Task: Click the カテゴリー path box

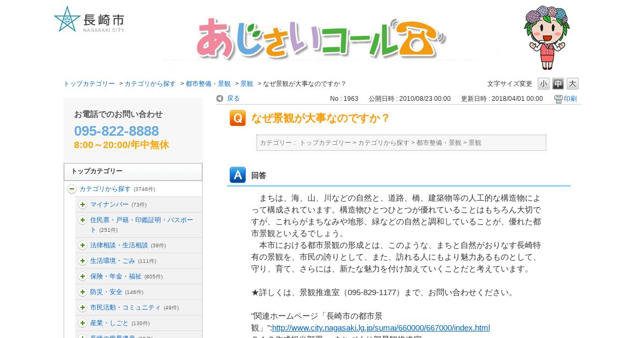Action: point(401,143)
